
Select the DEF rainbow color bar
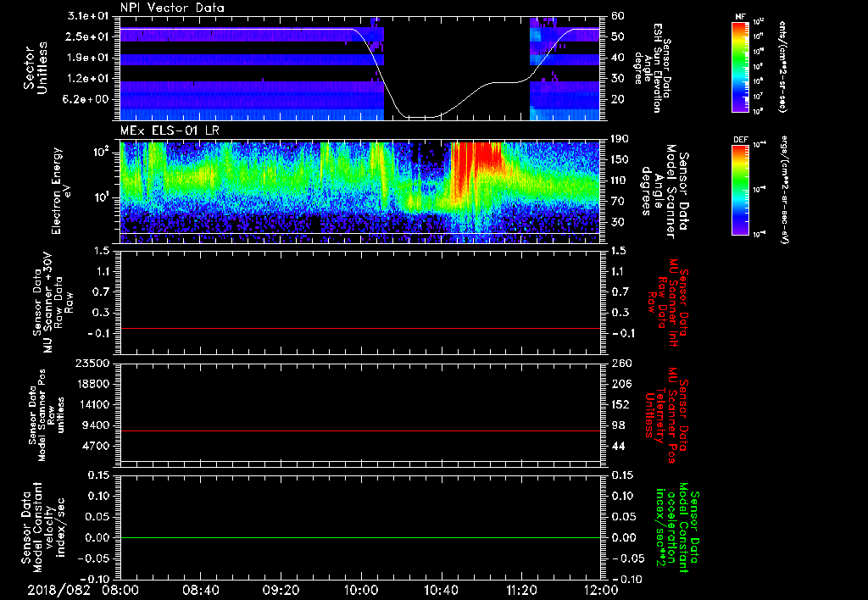[741, 190]
